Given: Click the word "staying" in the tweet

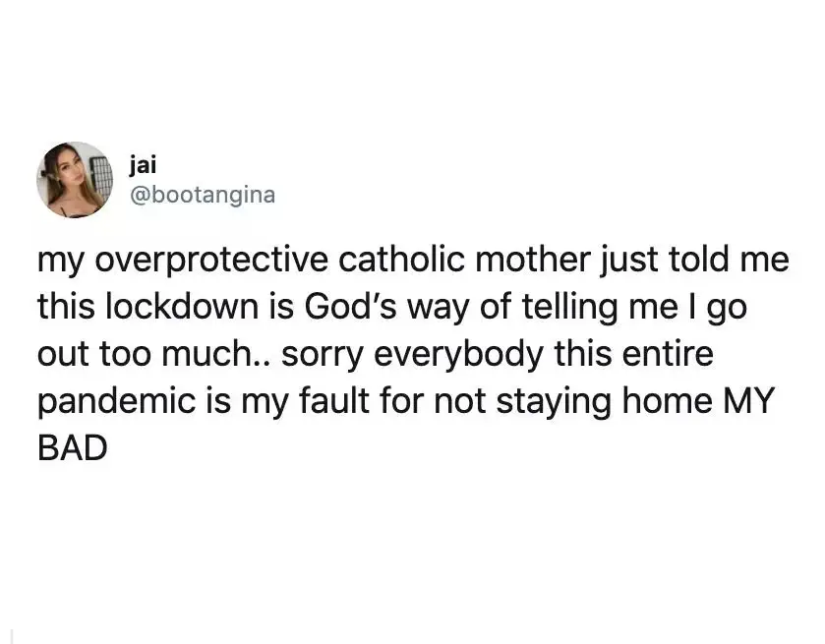Looking at the screenshot, I should [x=554, y=402].
